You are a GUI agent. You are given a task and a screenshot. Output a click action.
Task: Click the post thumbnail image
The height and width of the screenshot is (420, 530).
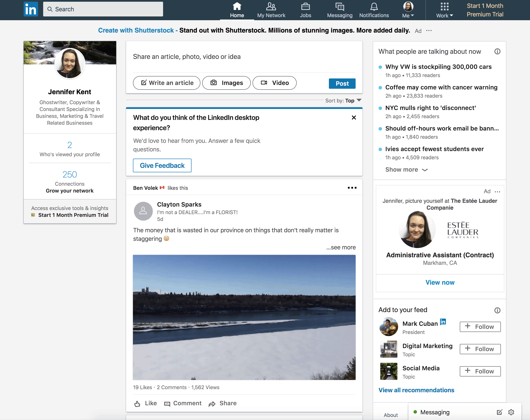pos(244,317)
